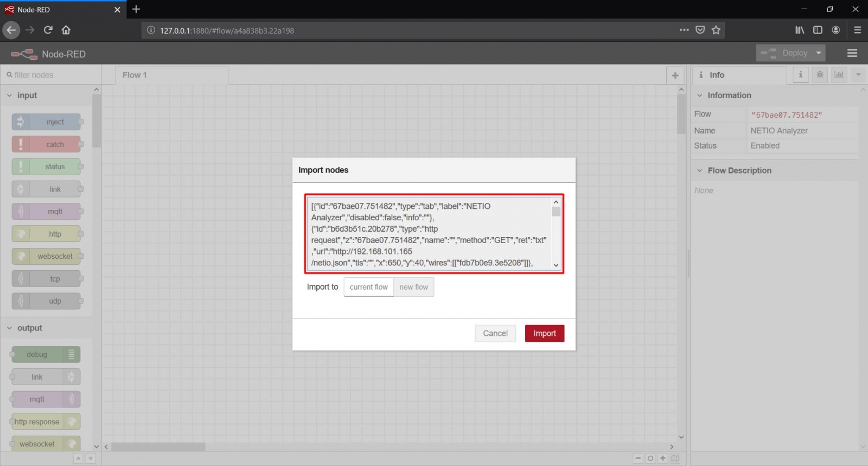Select the inject node in palette
Viewport: 868px width, 466px height.
point(47,122)
